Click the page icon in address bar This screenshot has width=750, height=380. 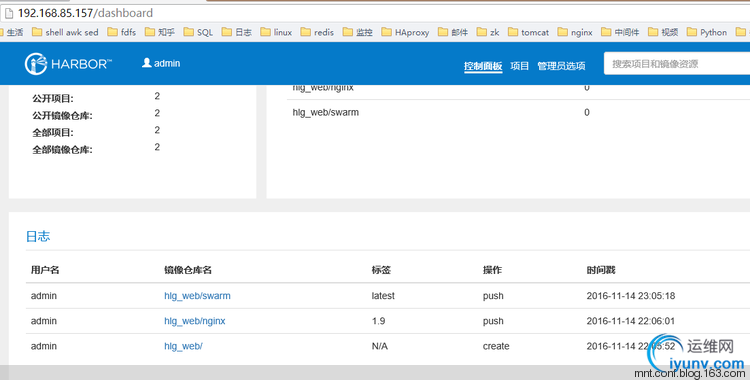click(x=9, y=13)
